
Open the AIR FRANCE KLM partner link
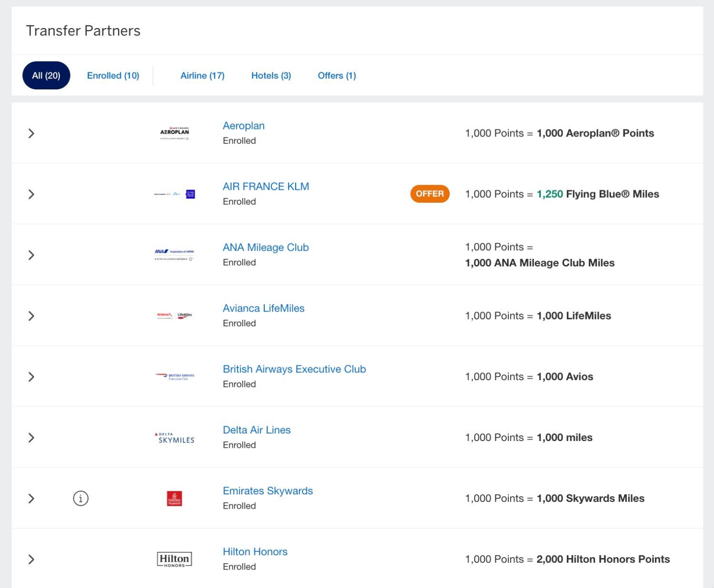(x=265, y=186)
